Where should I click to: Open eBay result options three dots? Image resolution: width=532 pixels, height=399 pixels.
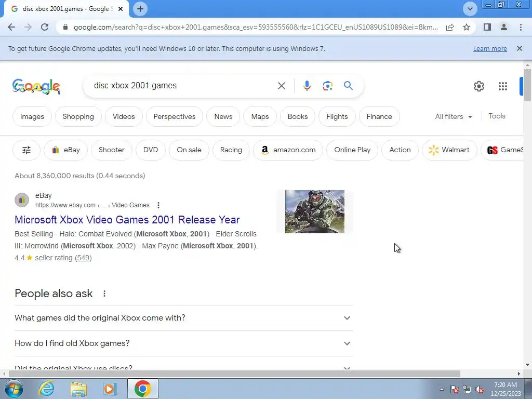click(x=158, y=205)
